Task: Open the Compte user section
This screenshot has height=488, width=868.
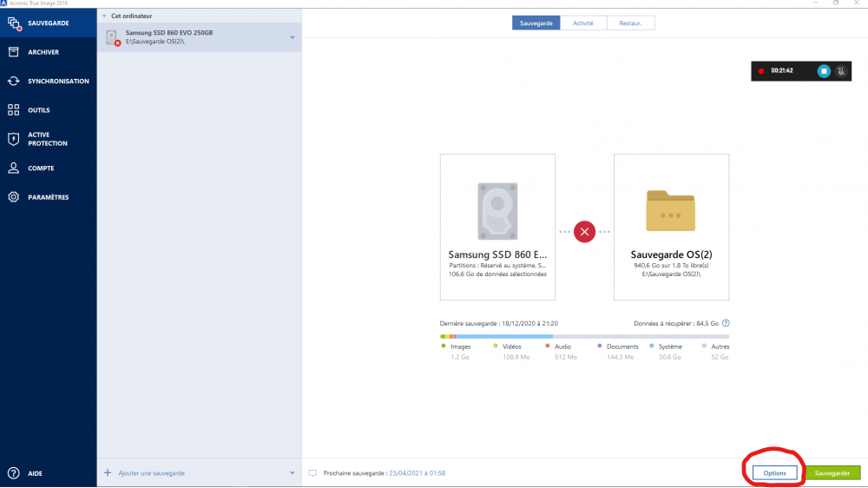Action: coord(40,168)
